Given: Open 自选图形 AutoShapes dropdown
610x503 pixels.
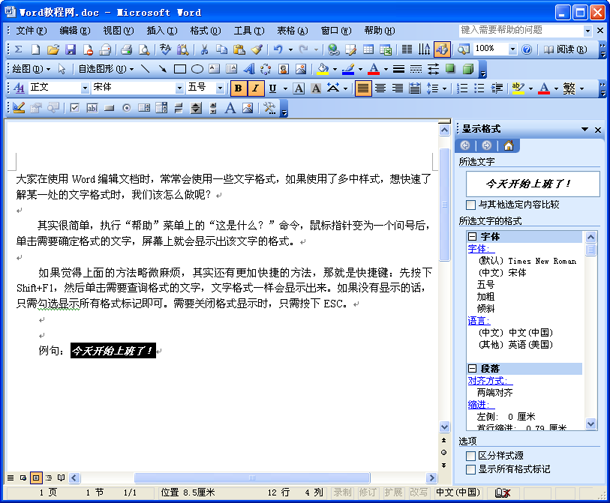Looking at the screenshot, I should pyautogui.click(x=106, y=69).
